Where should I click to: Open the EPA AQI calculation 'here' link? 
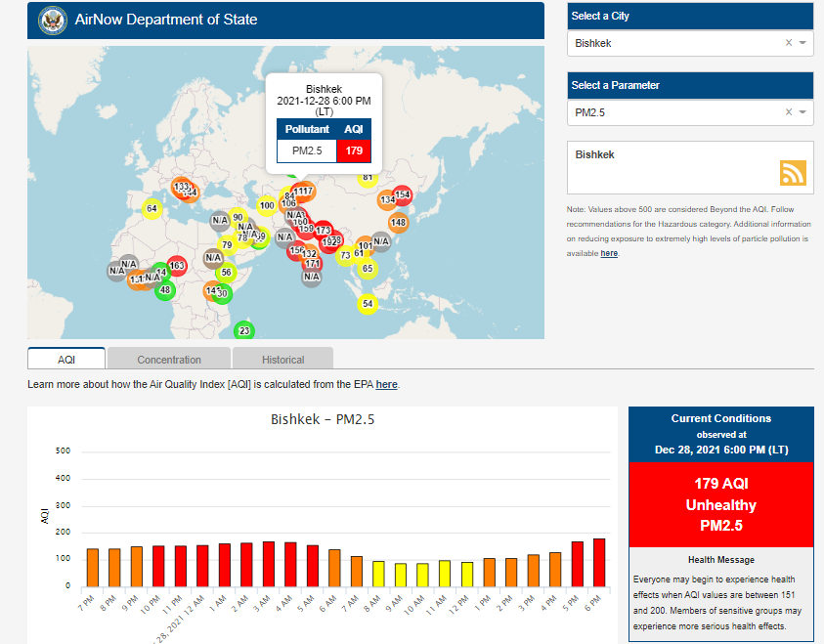tap(387, 384)
